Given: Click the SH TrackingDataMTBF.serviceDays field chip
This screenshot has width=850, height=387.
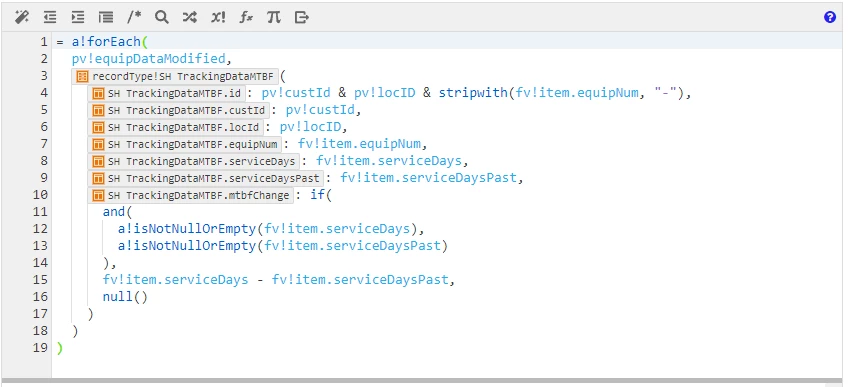Looking at the screenshot, I should [x=194, y=162].
